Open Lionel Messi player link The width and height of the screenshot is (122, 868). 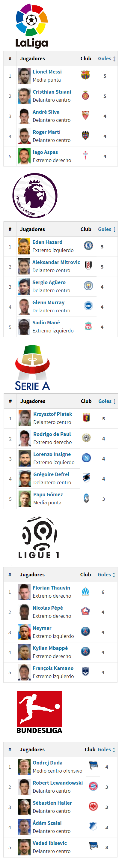tap(47, 72)
